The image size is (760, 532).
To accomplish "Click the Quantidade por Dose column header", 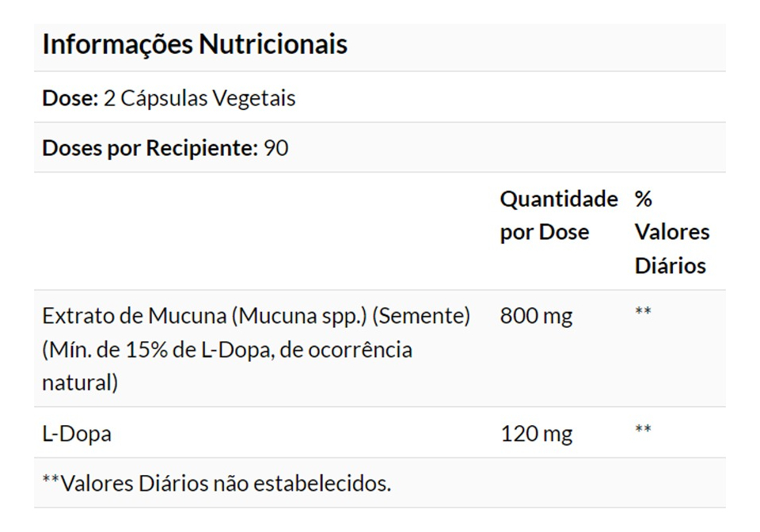I will pyautogui.click(x=558, y=215).
